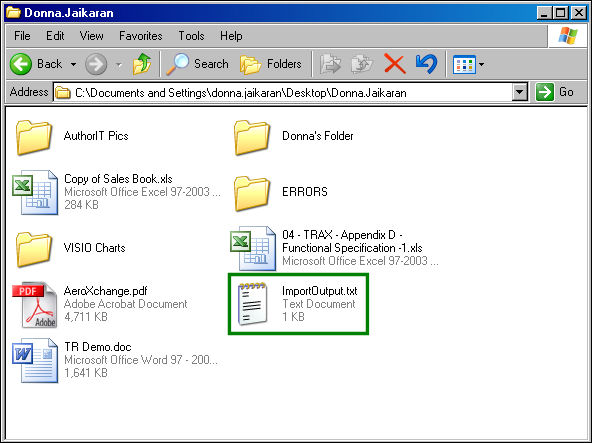Click the TR Demo.doc filename

click(x=98, y=347)
